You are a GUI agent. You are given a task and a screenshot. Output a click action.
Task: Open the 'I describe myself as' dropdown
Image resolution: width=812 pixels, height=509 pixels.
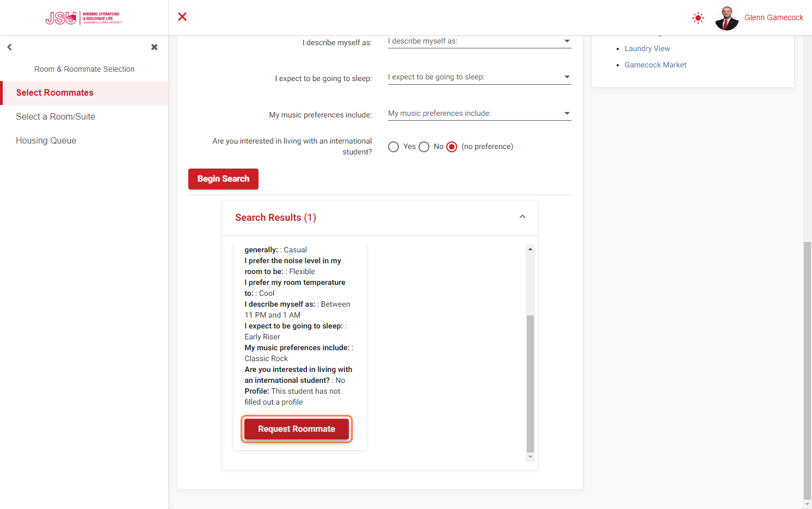coord(479,41)
